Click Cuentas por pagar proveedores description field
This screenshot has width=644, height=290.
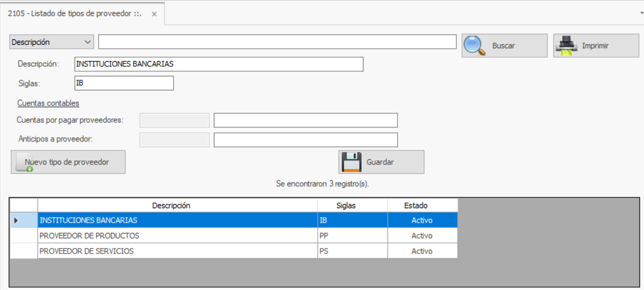305,120
